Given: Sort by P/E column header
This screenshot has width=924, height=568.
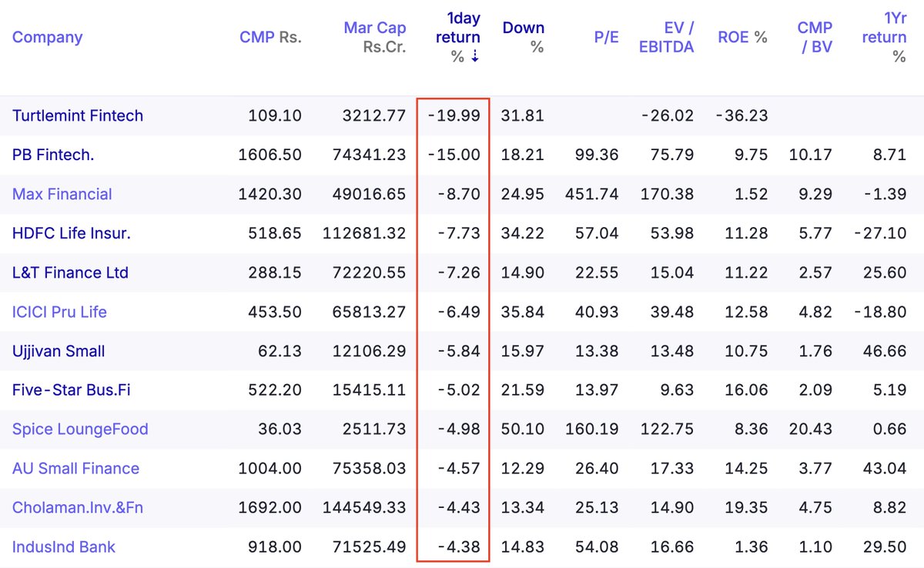Looking at the screenshot, I should point(606,37).
